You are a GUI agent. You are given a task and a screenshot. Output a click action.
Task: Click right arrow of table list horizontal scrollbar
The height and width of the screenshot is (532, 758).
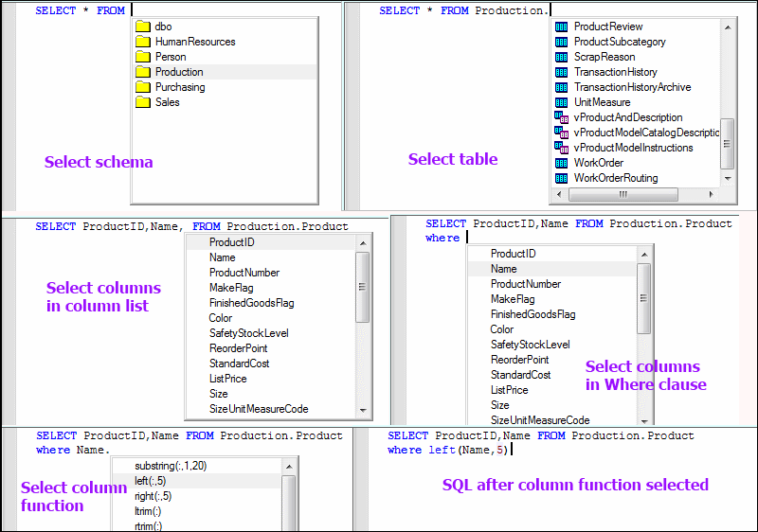tap(711, 195)
